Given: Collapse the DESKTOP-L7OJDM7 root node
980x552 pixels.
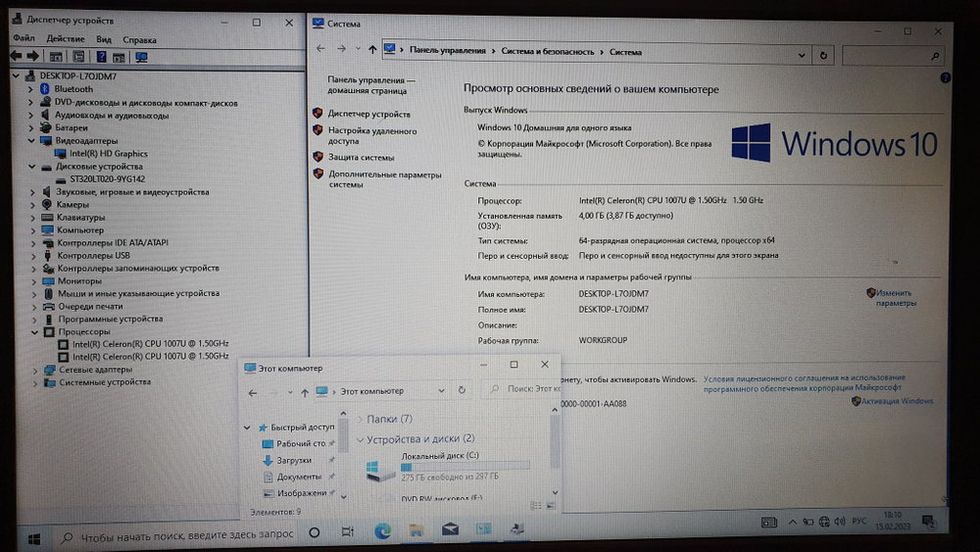Looking at the screenshot, I should (x=16, y=76).
